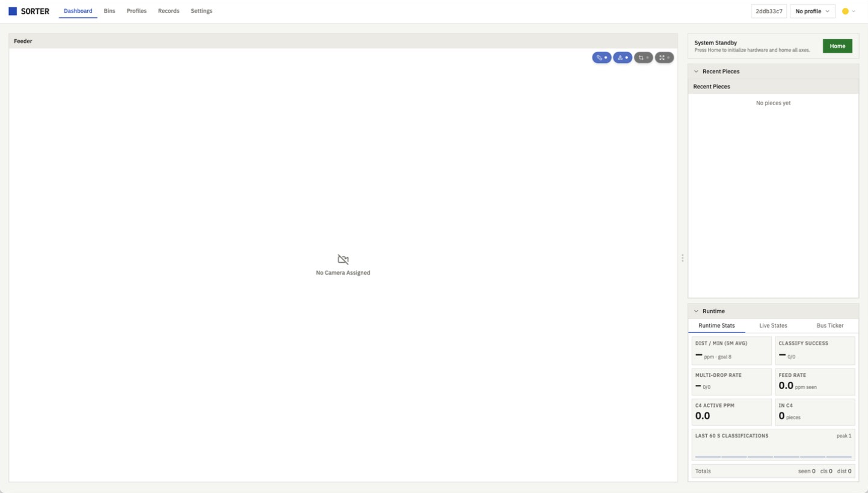Switch to the Records page

[168, 11]
